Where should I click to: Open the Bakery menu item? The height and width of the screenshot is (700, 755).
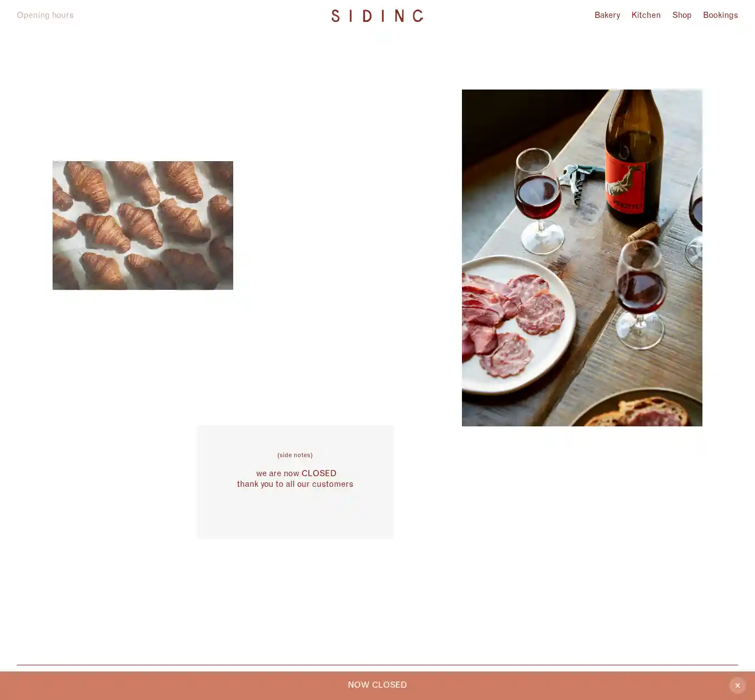607,15
